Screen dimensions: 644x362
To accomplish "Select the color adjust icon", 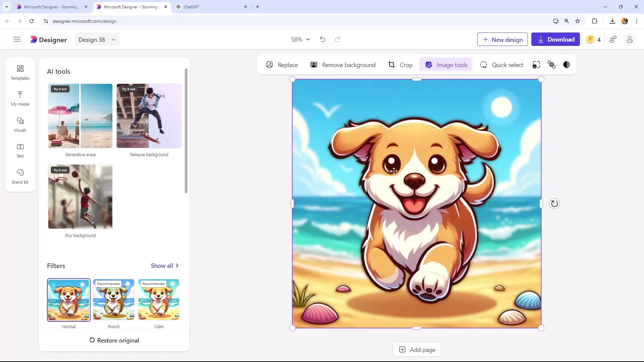I will 567,65.
